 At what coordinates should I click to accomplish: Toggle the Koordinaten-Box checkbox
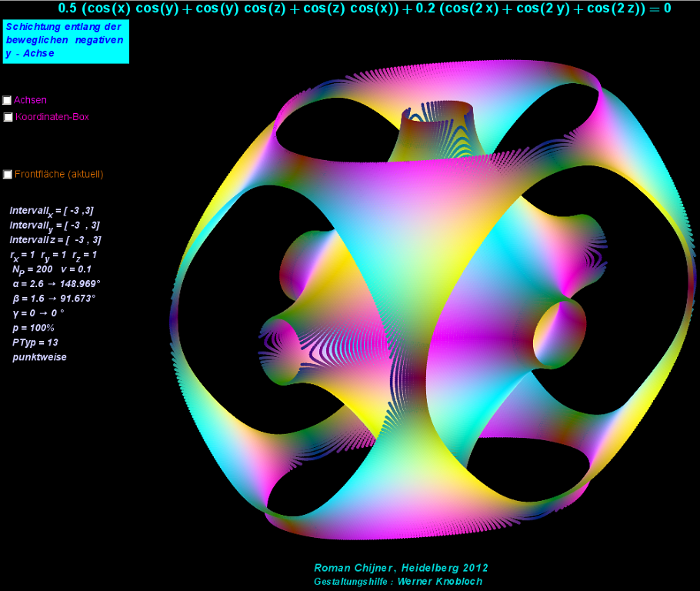point(8,117)
